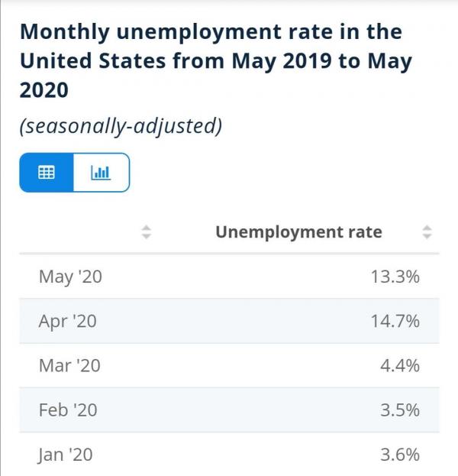Click the Unemployment rate column header
458x476 pixels.
pyautogui.click(x=298, y=232)
